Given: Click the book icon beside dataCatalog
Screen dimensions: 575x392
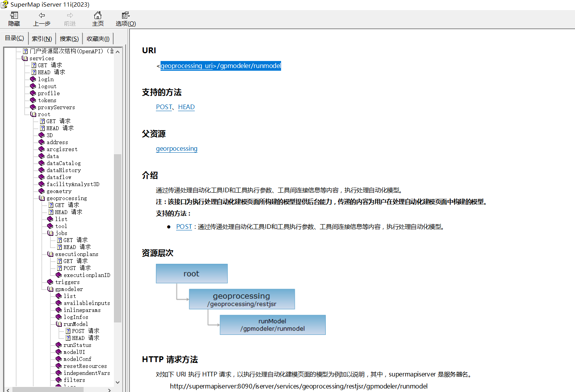Looking at the screenshot, I should (x=42, y=163).
